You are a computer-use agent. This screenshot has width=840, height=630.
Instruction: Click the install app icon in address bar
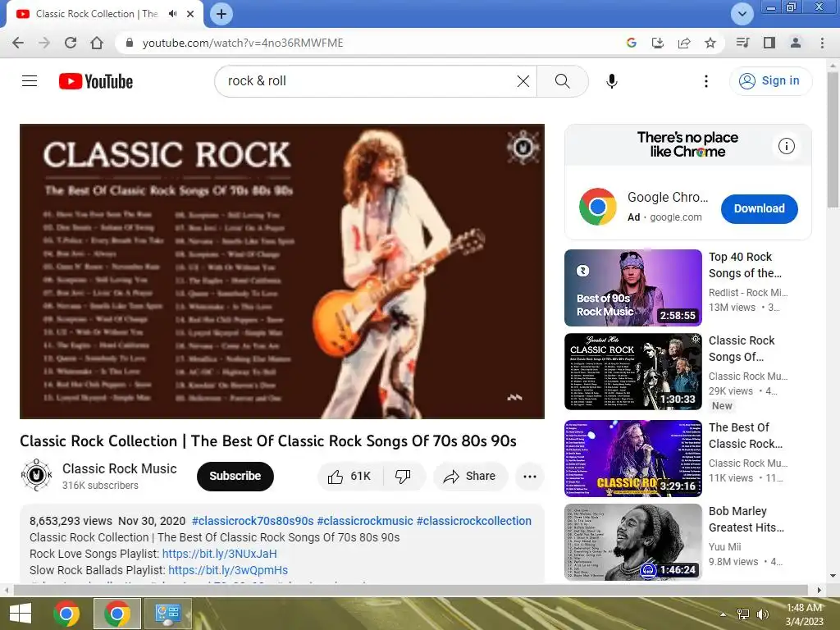tap(658, 43)
